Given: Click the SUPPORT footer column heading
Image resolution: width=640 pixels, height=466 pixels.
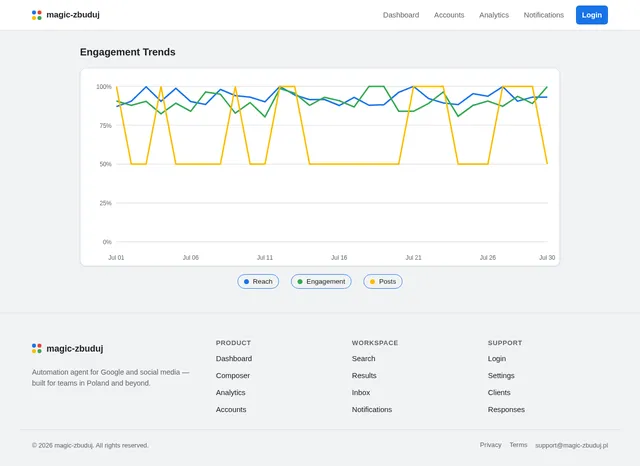Looking at the screenshot, I should (x=505, y=343).
